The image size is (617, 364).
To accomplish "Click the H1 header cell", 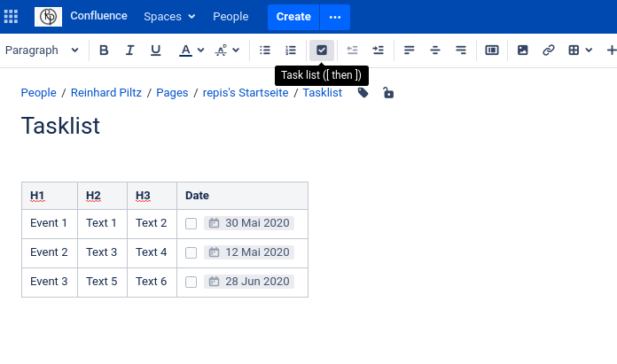I will pyautogui.click(x=50, y=196).
